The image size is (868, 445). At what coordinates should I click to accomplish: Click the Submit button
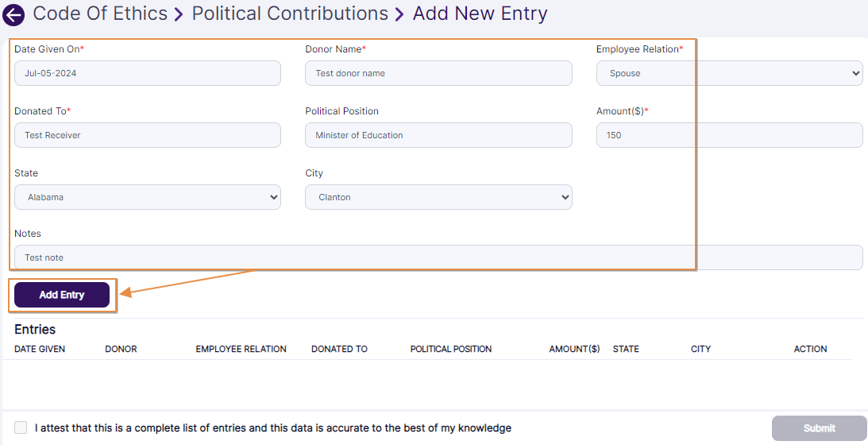coord(819,428)
